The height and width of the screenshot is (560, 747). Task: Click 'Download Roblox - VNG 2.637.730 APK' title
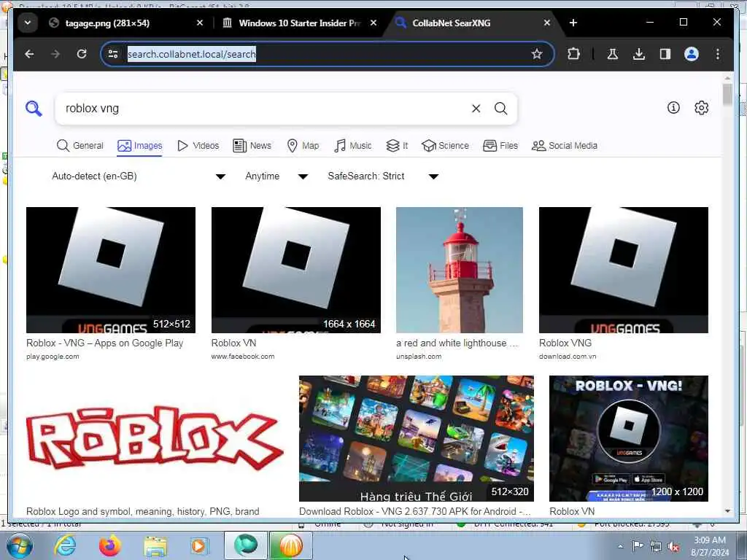pyautogui.click(x=415, y=511)
